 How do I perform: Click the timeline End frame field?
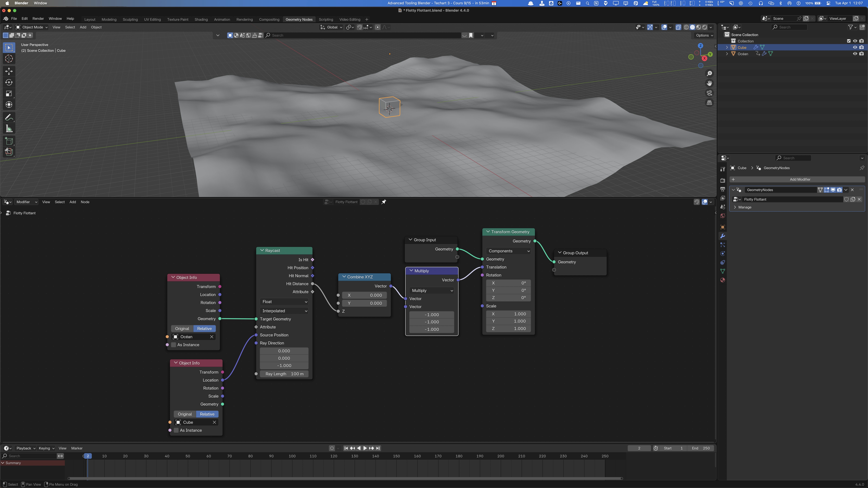tap(701, 448)
